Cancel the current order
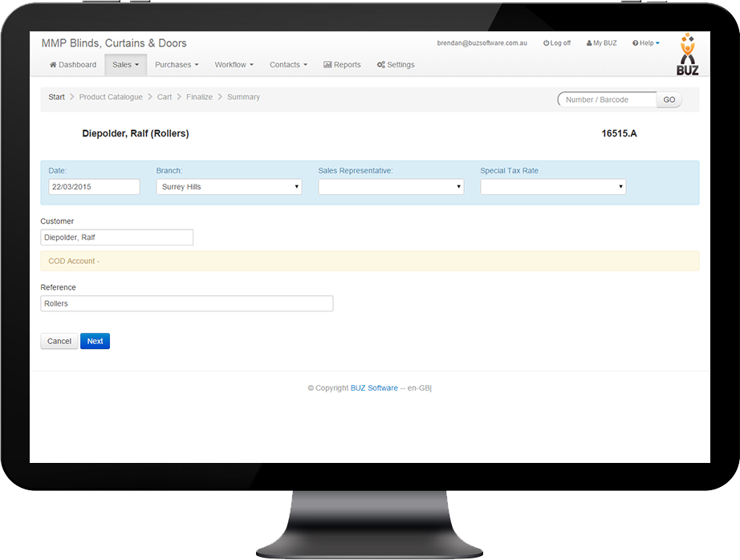This screenshot has height=560, width=740. (59, 340)
